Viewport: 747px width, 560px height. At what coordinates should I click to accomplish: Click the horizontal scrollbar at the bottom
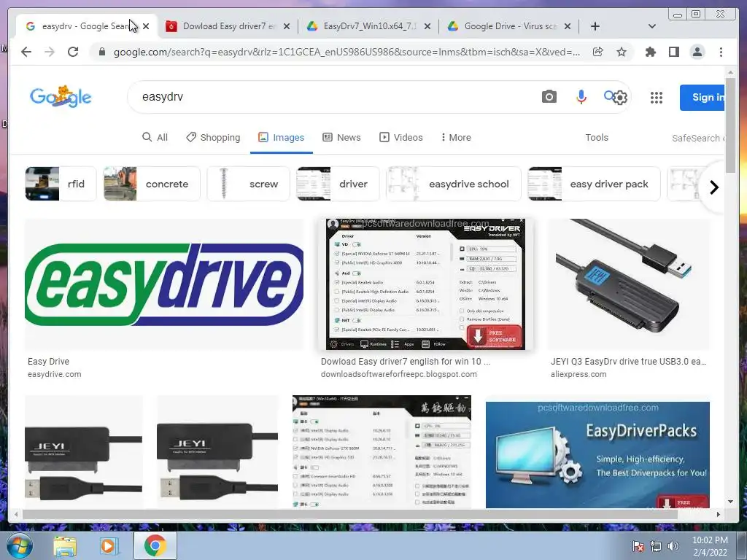click(x=350, y=514)
